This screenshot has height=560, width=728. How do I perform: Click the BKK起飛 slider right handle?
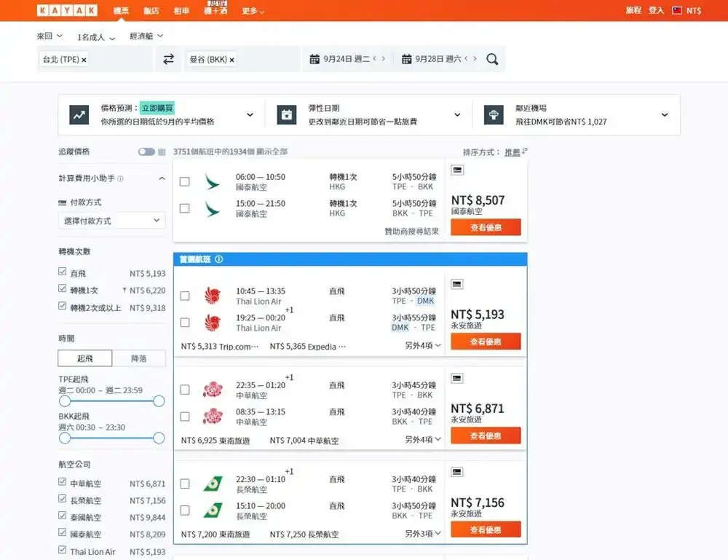coord(159,438)
